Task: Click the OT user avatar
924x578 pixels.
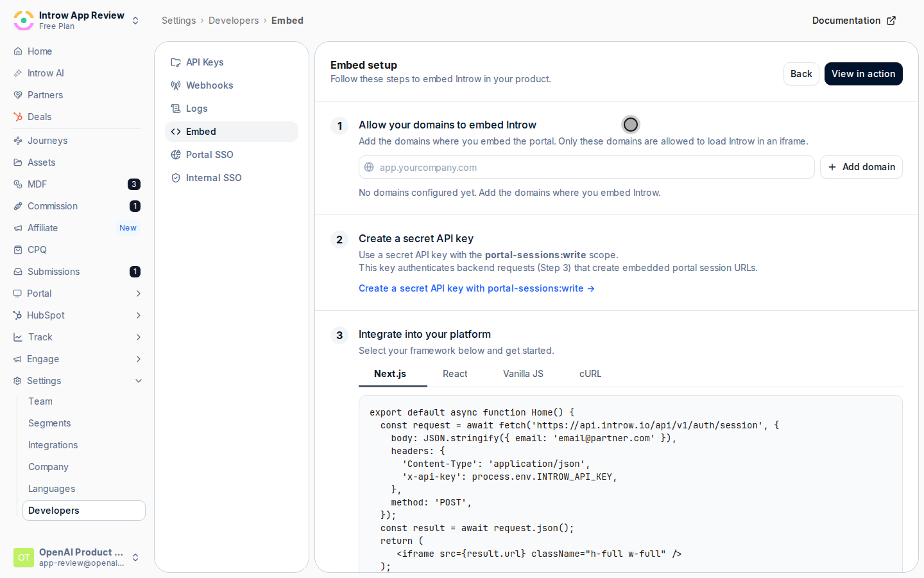Action: [24, 557]
